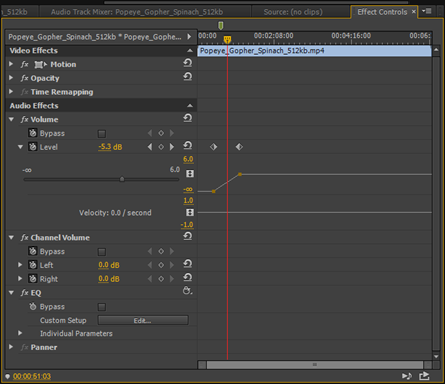445x384 pixels.
Task: Click the velocity graph range button
Action: [x=190, y=212]
